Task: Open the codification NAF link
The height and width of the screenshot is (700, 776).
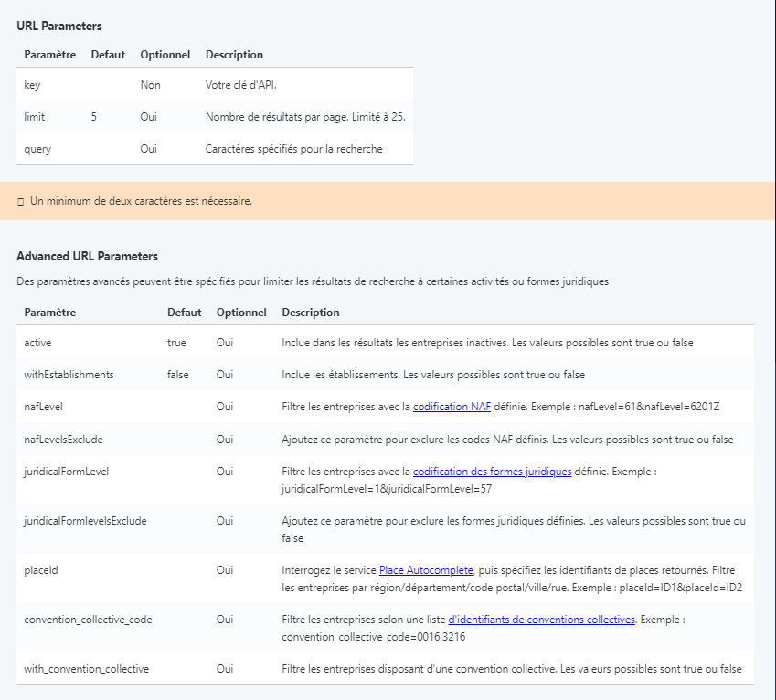Action: (x=452, y=407)
